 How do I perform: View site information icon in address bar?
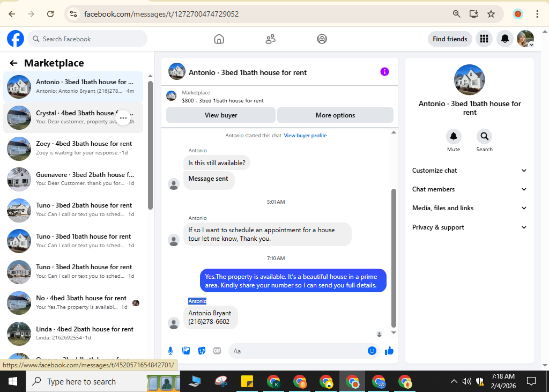point(73,14)
